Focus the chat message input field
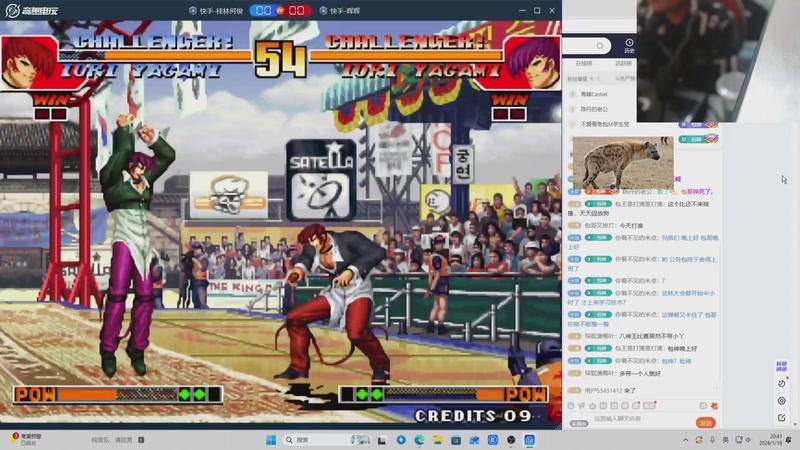 point(640,419)
